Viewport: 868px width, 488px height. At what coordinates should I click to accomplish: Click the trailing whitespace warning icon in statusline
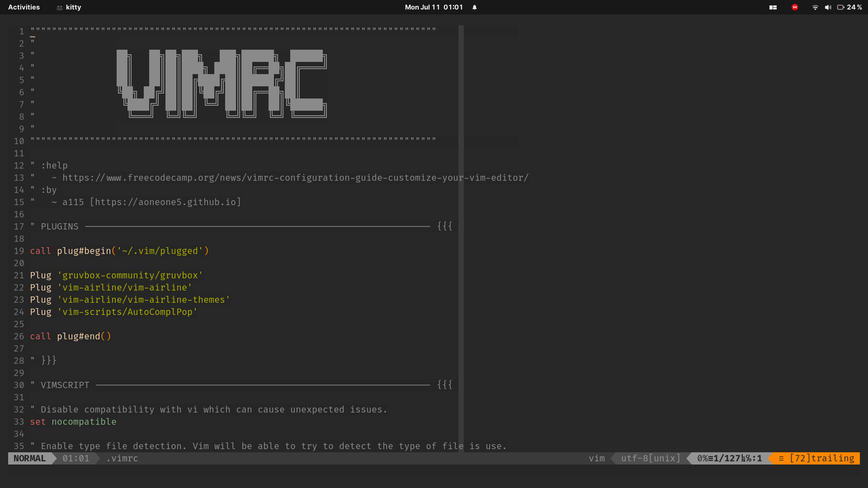[781, 458]
